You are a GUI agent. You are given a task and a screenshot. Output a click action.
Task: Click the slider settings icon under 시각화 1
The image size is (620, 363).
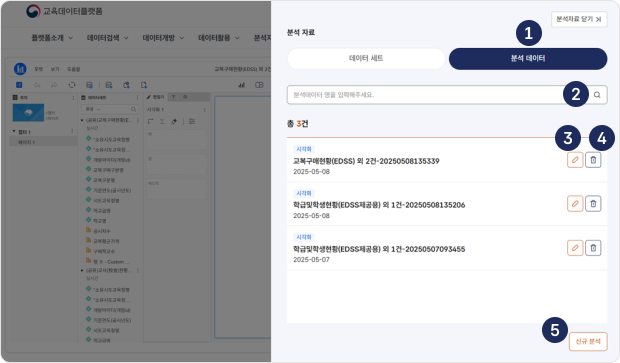coord(192,121)
